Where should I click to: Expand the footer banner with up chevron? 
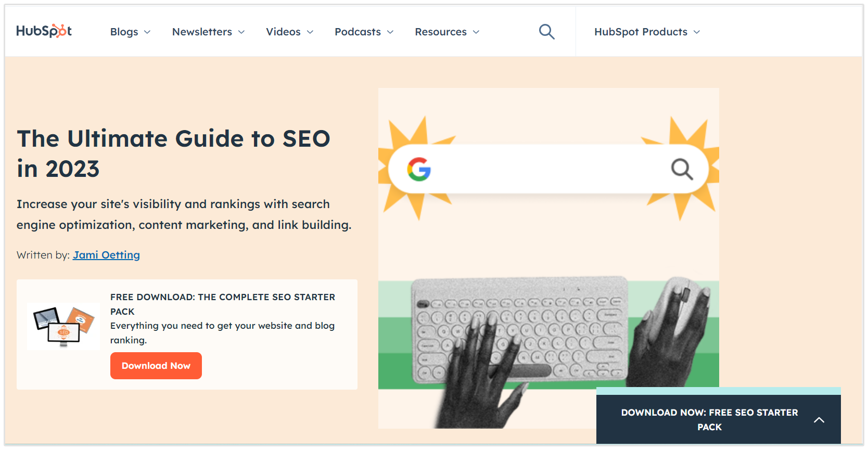[x=819, y=420]
